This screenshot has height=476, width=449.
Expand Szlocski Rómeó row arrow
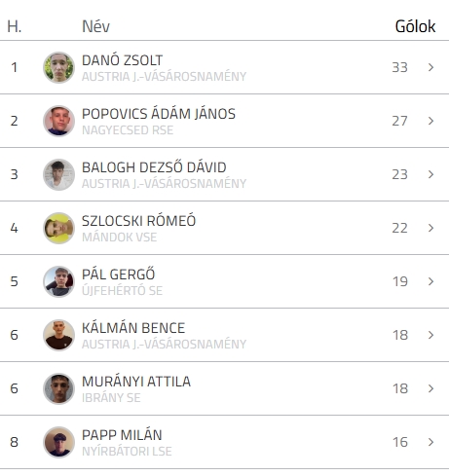click(x=430, y=228)
